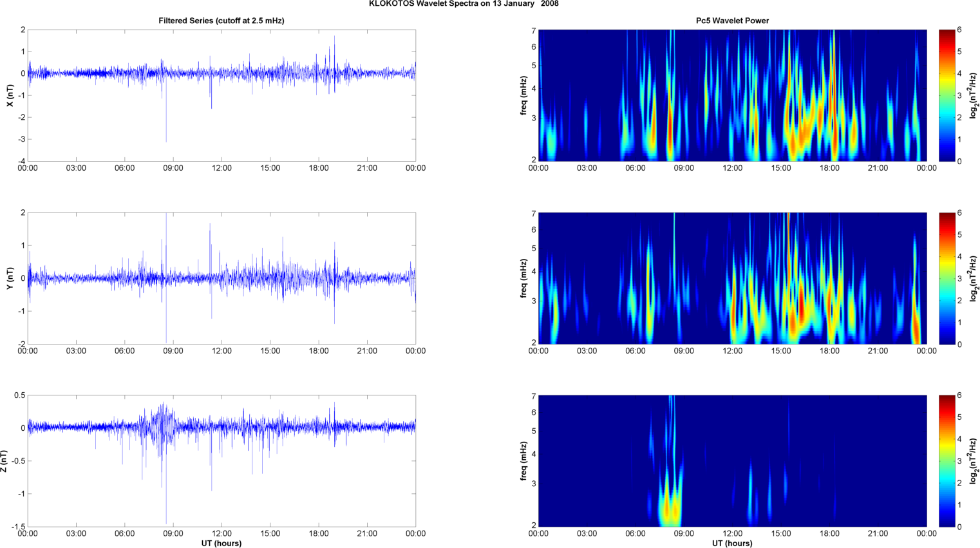The width and height of the screenshot is (980, 548).
Task: Click the '-4' tick on the X plot
Action: click(21, 161)
